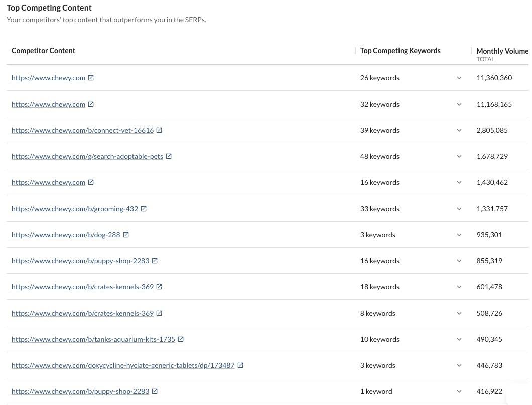Image resolution: width=532 pixels, height=405 pixels.
Task: Click external link icon next to search-adoptable-pets
Action: [169, 156]
